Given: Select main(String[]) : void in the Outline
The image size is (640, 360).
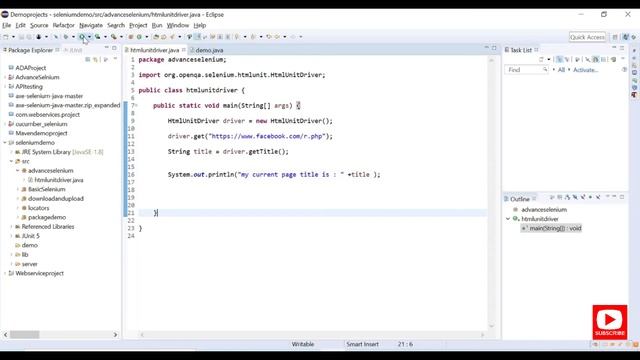Looking at the screenshot, I should (x=551, y=228).
